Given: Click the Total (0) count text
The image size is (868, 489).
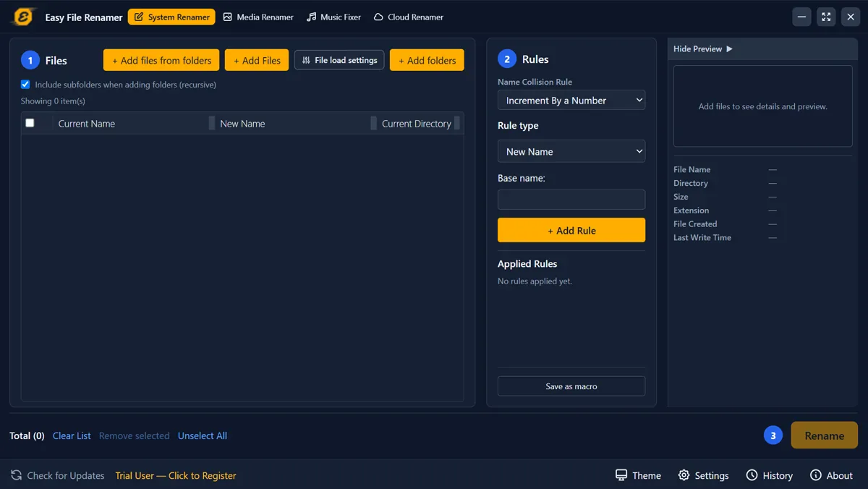Looking at the screenshot, I should [27, 435].
